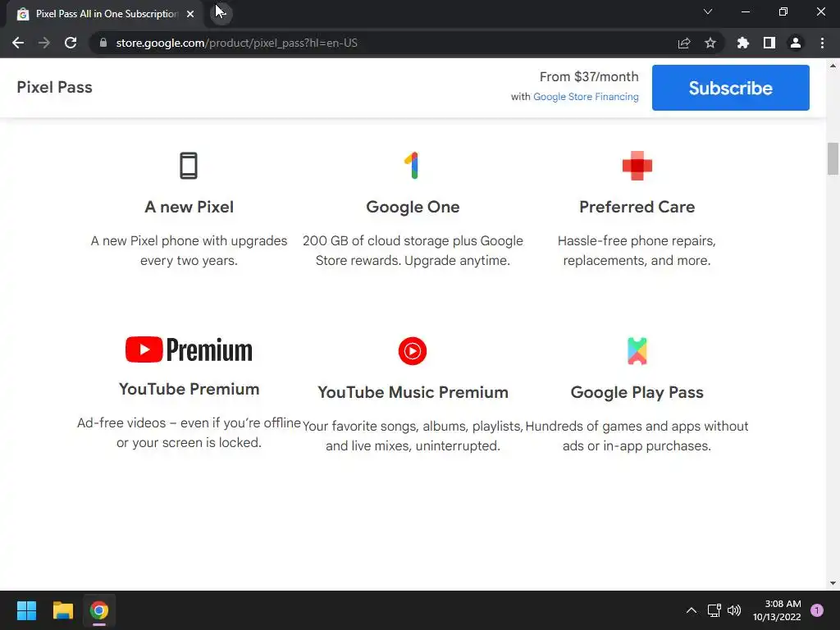Click the browser forward arrow
The width and height of the screenshot is (840, 630).
click(x=44, y=43)
